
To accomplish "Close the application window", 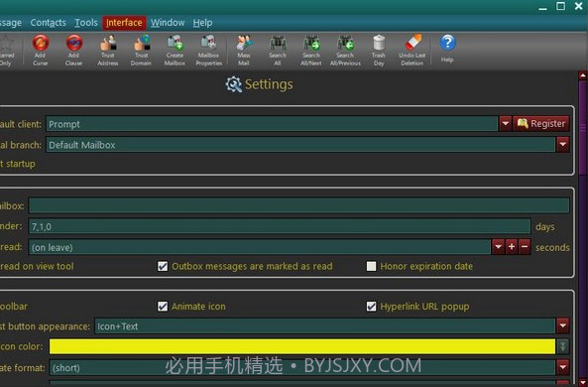I will [579, 6].
